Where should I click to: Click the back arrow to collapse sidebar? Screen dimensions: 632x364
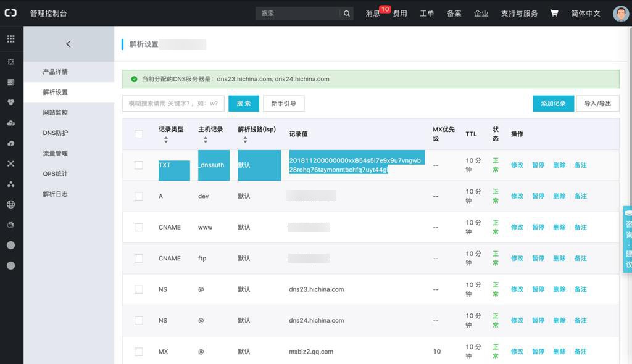coord(69,44)
